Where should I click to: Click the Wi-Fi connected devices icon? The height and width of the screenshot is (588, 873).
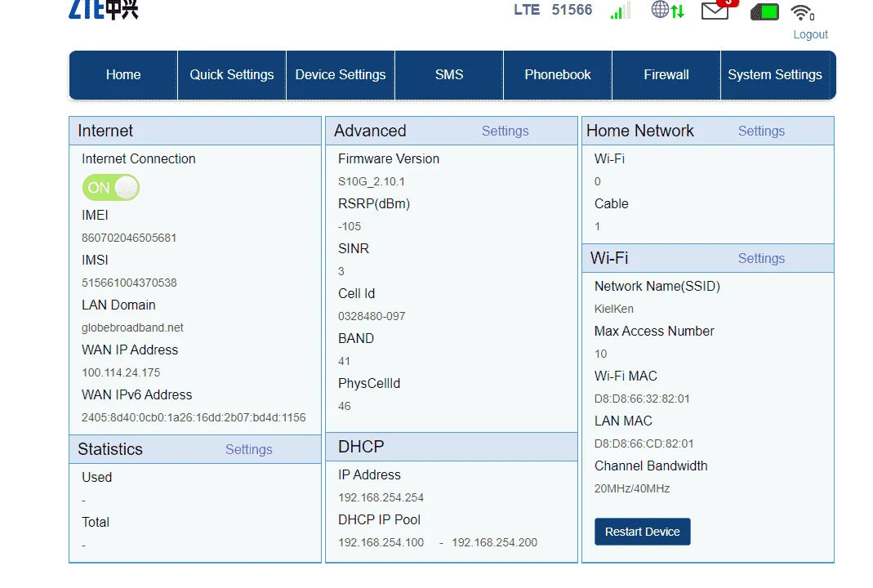(x=802, y=12)
